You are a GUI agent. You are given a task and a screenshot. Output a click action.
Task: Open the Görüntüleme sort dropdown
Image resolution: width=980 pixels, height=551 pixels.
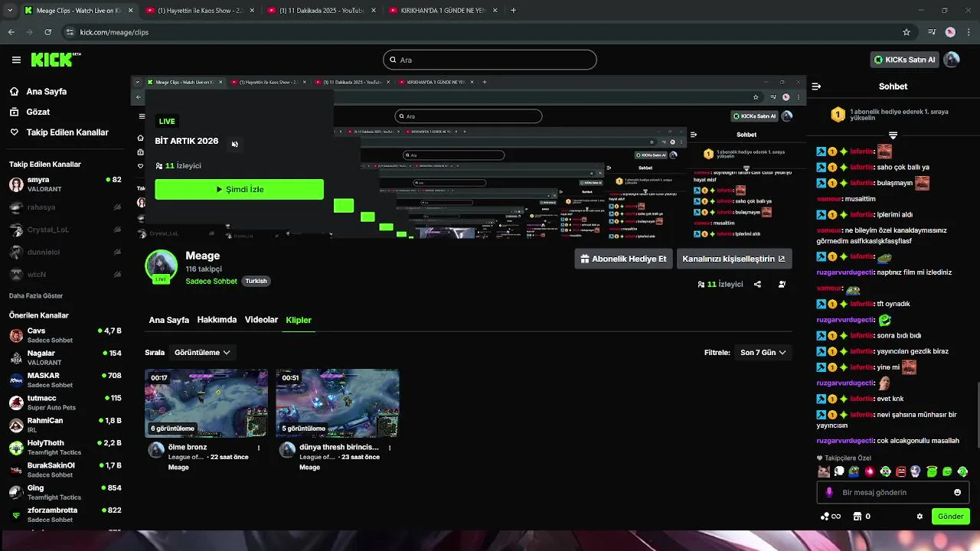[202, 353]
